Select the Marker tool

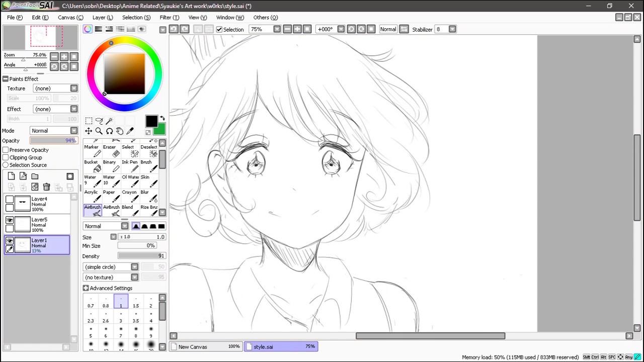(93, 151)
